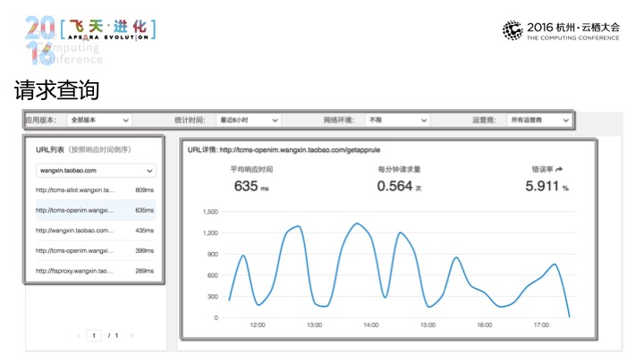The height and width of the screenshot is (362, 644).
Task: Click the 1,500 label on the vertical axis
Action: 210,212
